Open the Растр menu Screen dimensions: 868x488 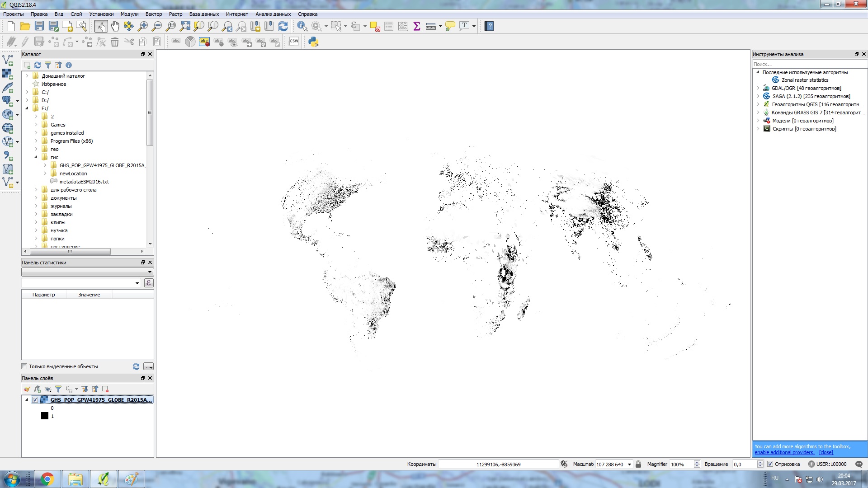(175, 14)
